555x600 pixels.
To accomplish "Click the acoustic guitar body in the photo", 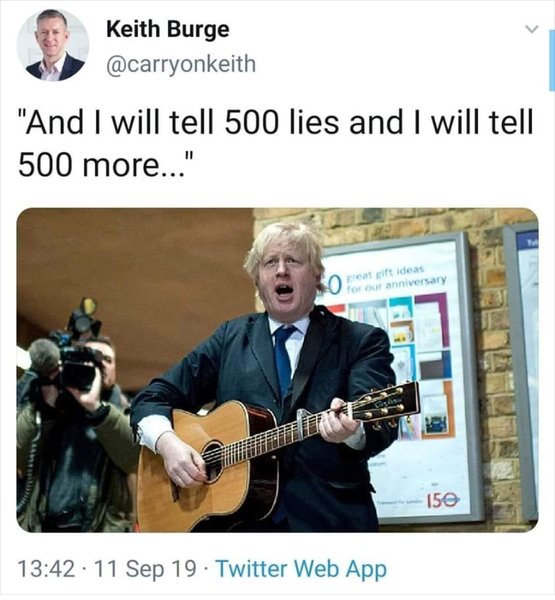I will (x=209, y=465).
